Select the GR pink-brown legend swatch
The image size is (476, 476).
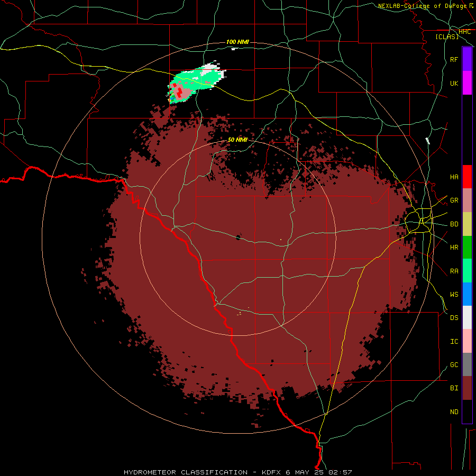pyautogui.click(x=467, y=200)
